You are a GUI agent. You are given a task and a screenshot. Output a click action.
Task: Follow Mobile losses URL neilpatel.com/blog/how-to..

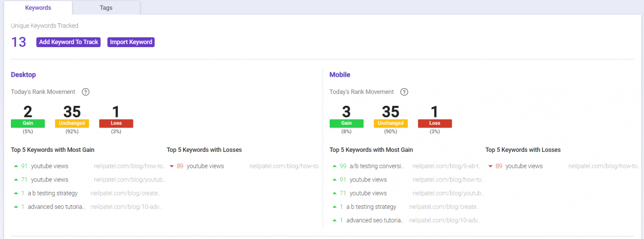(604, 166)
